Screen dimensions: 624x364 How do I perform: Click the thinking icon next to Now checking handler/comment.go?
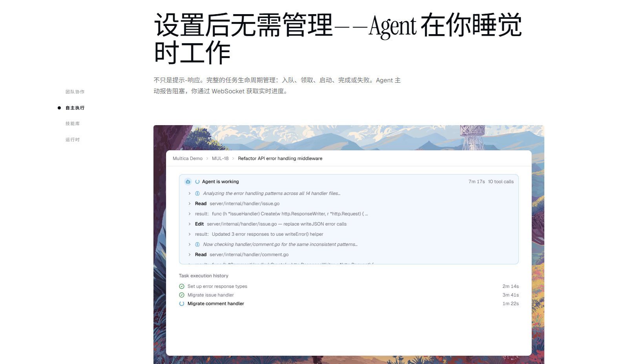[x=197, y=244]
